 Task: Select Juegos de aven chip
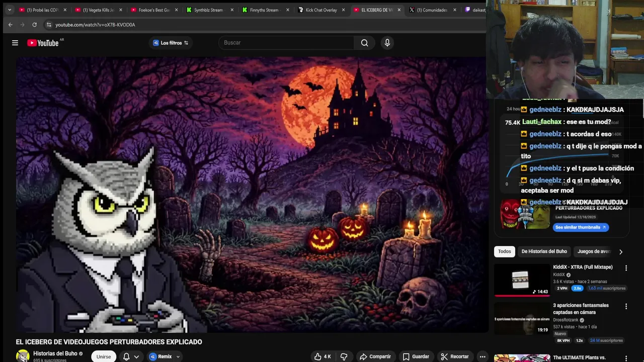pos(594,251)
